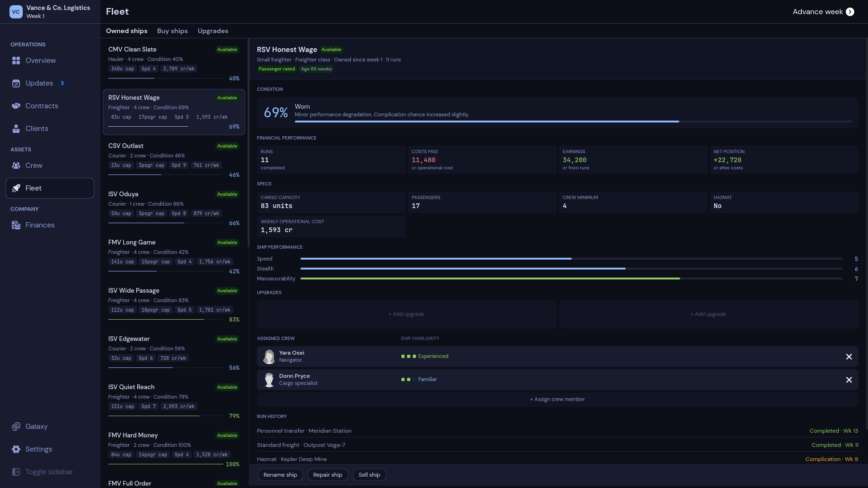Select the CMV Clean Slate ship card
The height and width of the screenshot is (488, 868).
tap(174, 64)
